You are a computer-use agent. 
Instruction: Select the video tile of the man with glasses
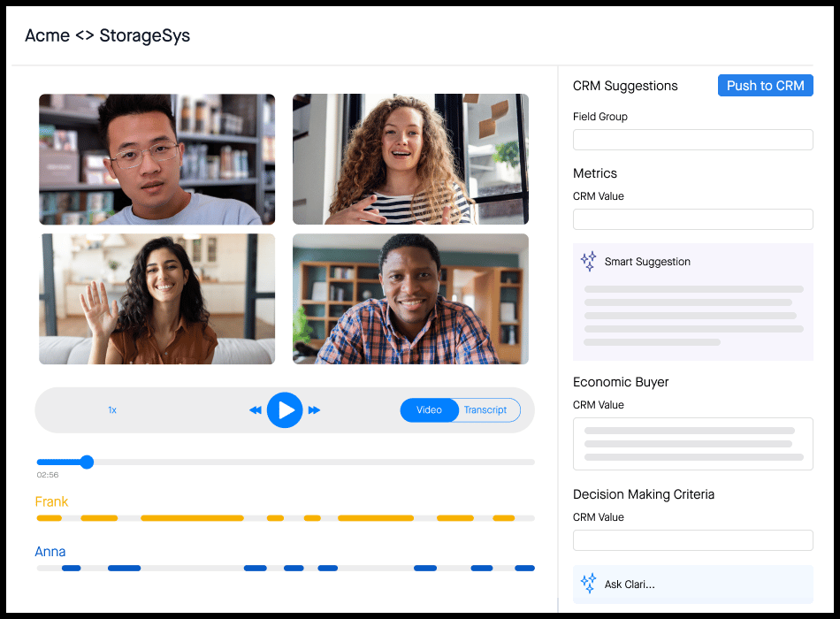(157, 158)
